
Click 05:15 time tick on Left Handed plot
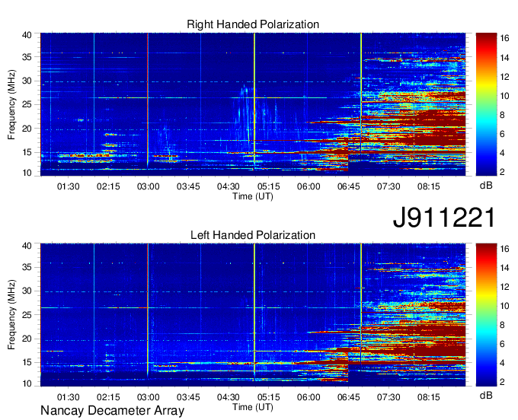point(268,397)
